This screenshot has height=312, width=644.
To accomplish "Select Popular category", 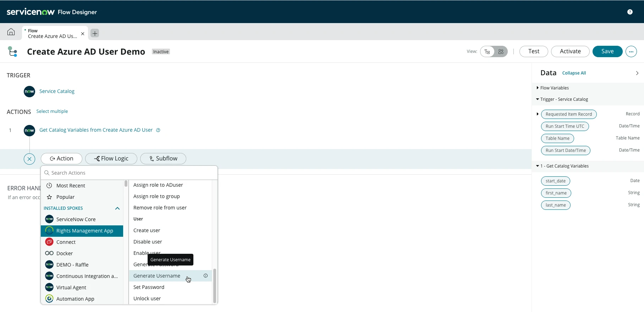I will point(82,197).
